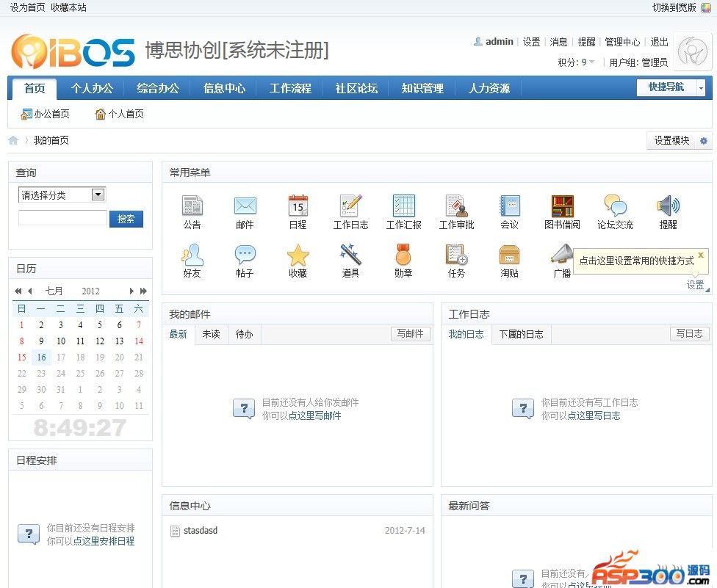The height and width of the screenshot is (588, 717).
Task: Open 办公首页 sub-navigation link
Action: tap(45, 114)
